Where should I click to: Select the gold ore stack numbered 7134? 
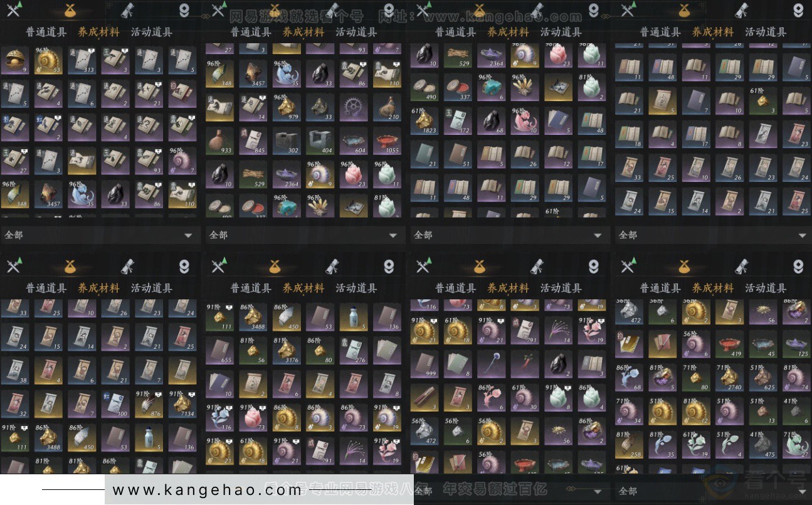point(183,405)
